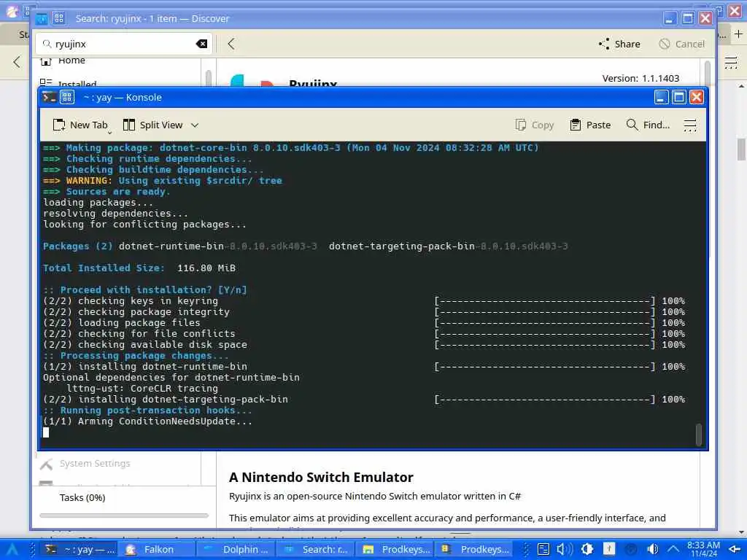The height and width of the screenshot is (560, 747).
Task: Add a new tab in the background window
Action: tap(738, 34)
